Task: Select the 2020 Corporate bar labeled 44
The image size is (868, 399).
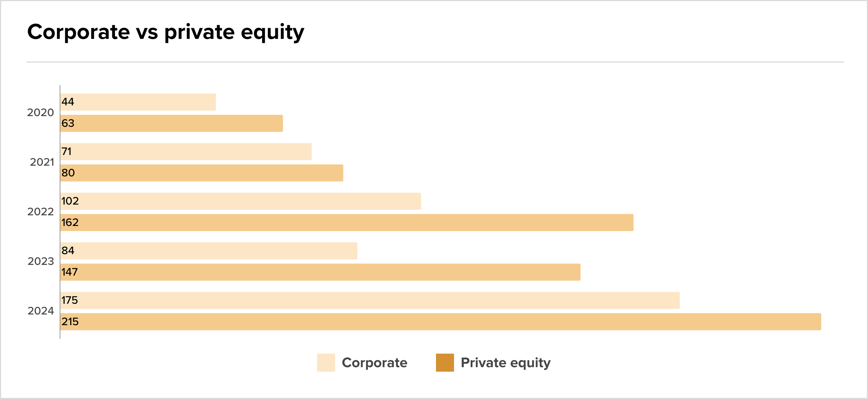Action: point(138,102)
